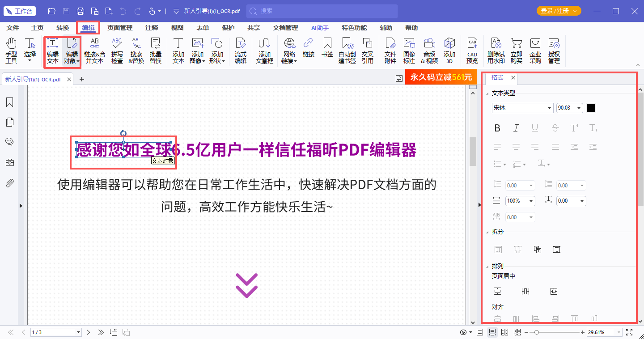Open the CAD preview (CAD预览) tool

472,50
